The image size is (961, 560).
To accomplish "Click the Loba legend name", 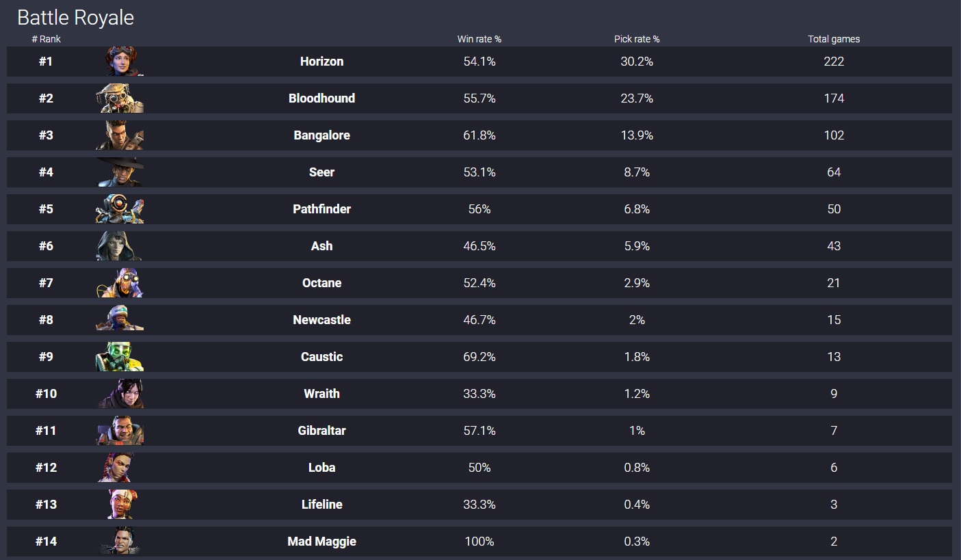I will click(321, 468).
